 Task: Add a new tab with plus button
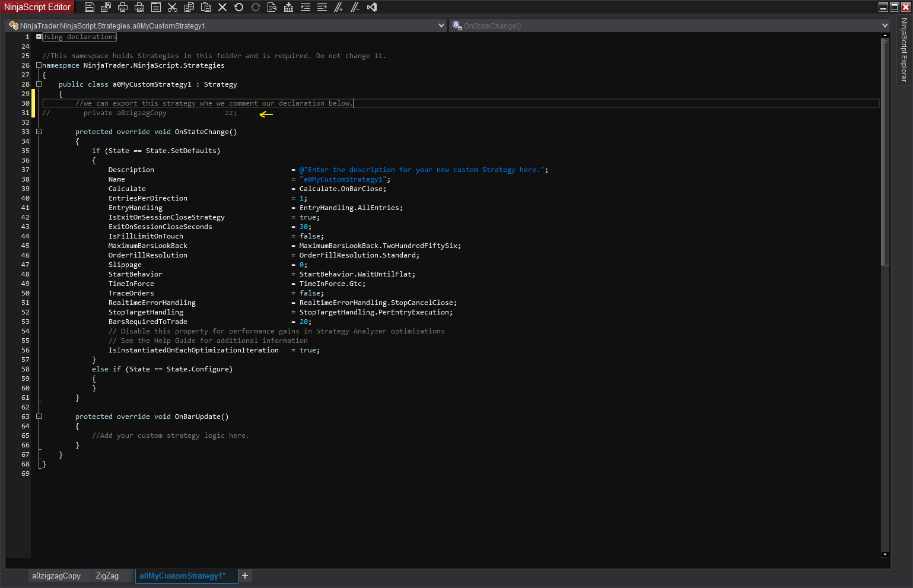point(245,576)
